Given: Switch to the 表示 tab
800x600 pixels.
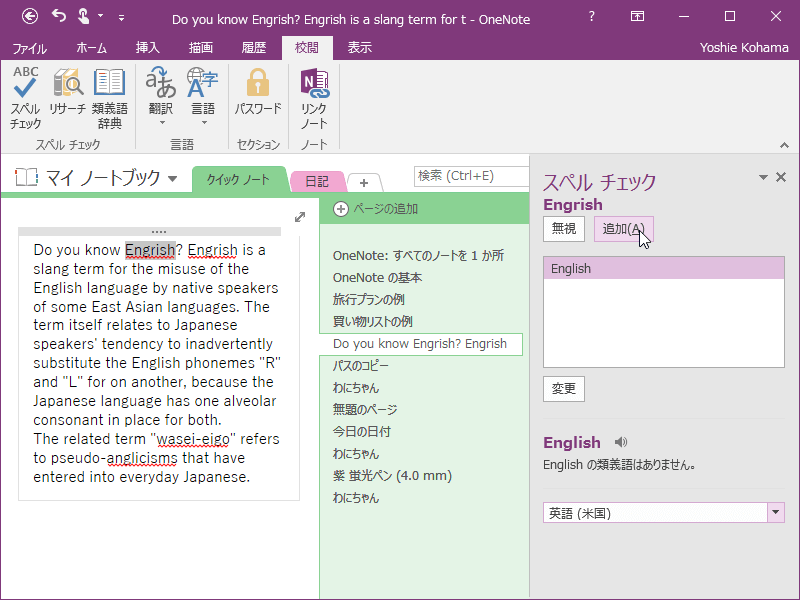Looking at the screenshot, I should click(360, 48).
